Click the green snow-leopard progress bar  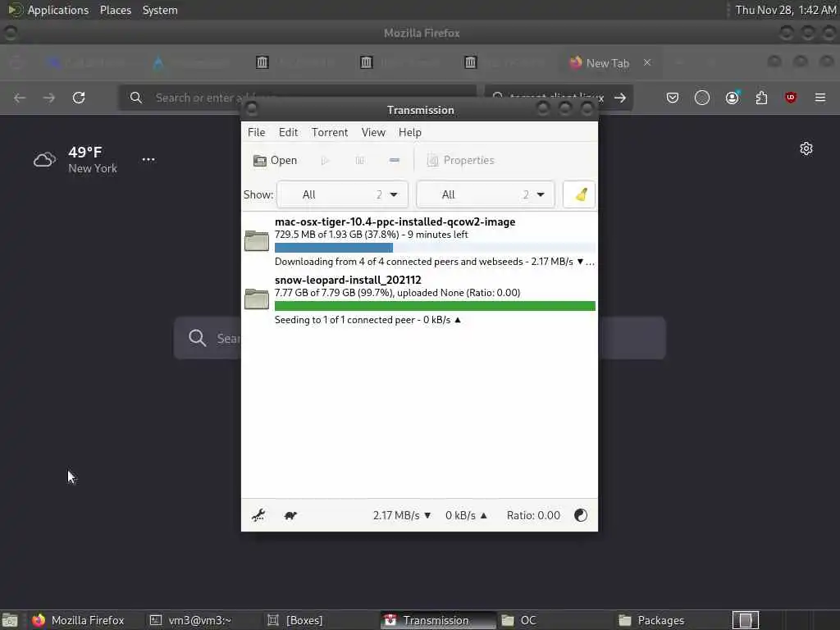pos(435,306)
